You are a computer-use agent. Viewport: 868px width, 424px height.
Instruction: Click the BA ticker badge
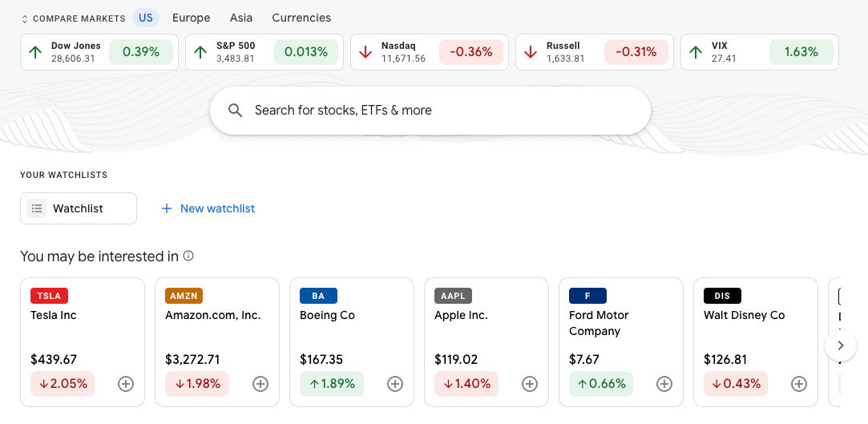pyautogui.click(x=318, y=296)
